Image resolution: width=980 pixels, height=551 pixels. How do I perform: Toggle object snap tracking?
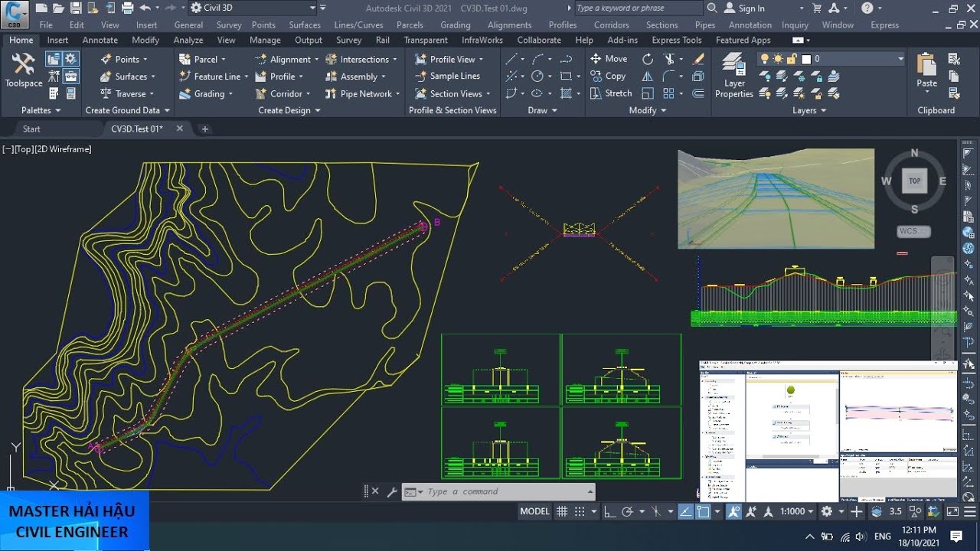click(x=684, y=511)
